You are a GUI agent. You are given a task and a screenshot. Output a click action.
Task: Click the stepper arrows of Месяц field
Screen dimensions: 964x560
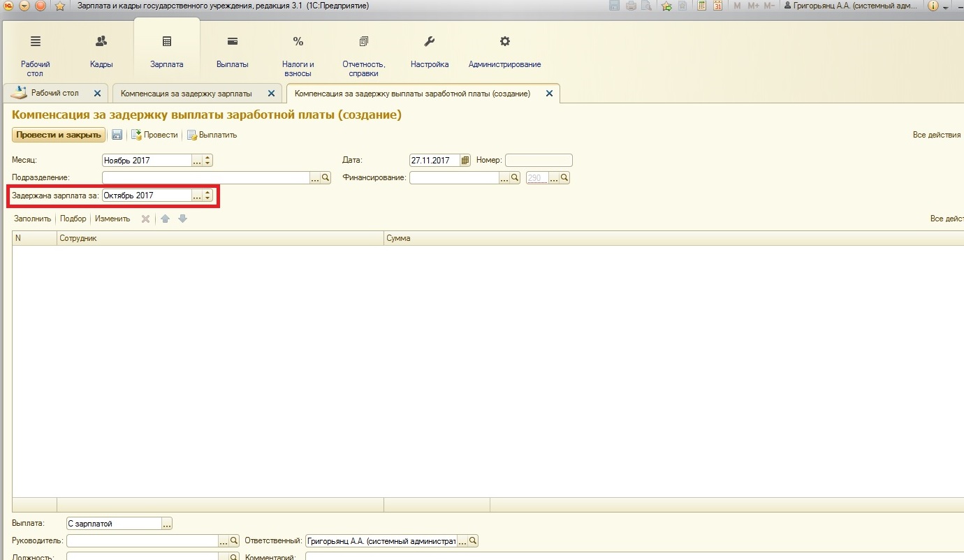207,161
